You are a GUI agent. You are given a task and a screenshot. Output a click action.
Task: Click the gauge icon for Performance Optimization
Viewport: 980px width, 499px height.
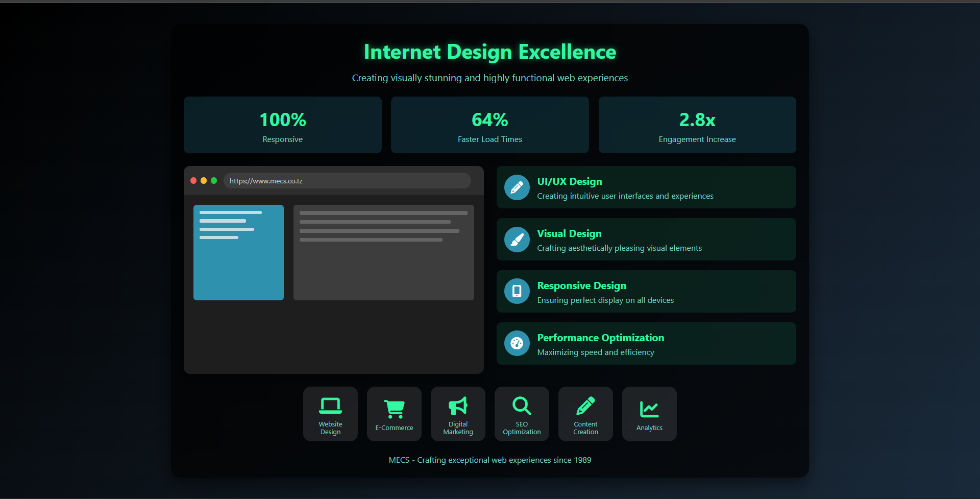click(x=517, y=343)
